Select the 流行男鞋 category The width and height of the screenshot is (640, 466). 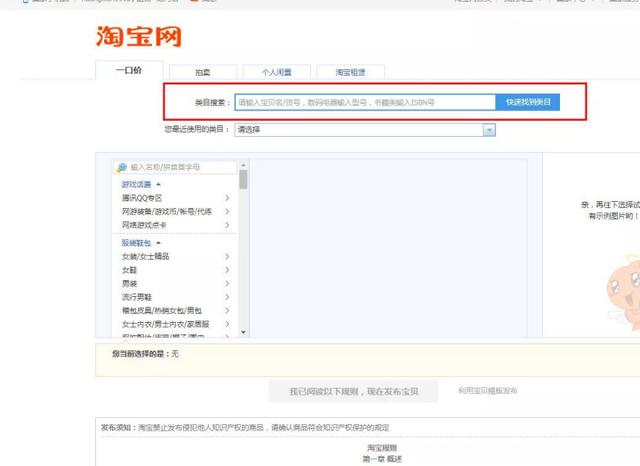[137, 297]
